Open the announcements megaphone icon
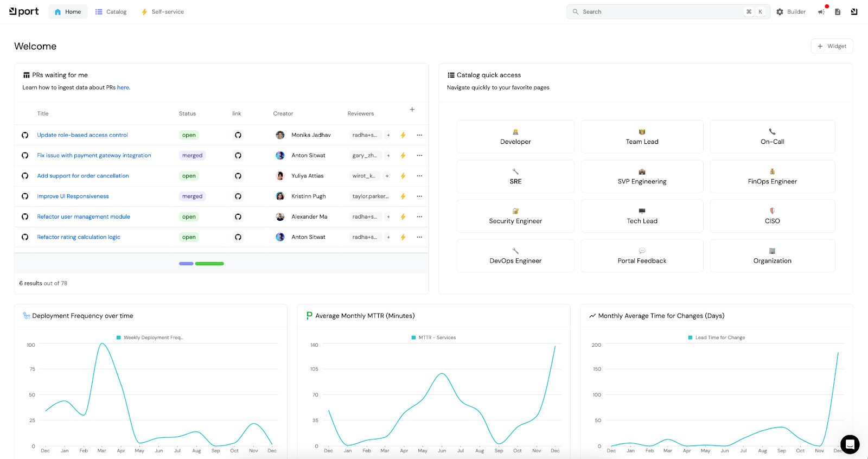 pos(821,12)
